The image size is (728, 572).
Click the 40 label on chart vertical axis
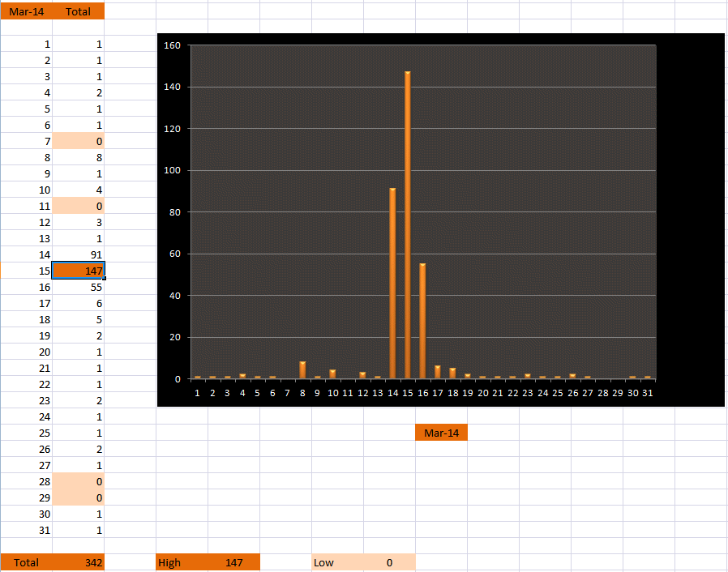click(x=175, y=296)
